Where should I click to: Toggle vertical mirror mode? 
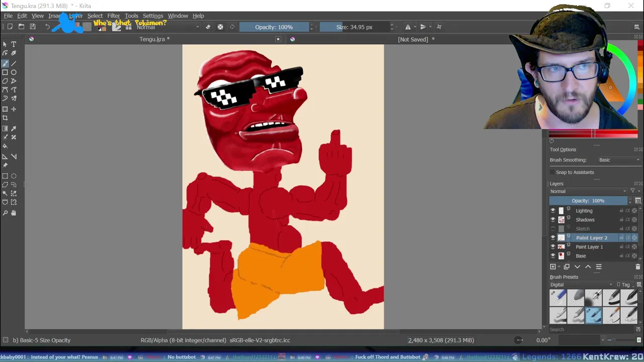[x=423, y=27]
